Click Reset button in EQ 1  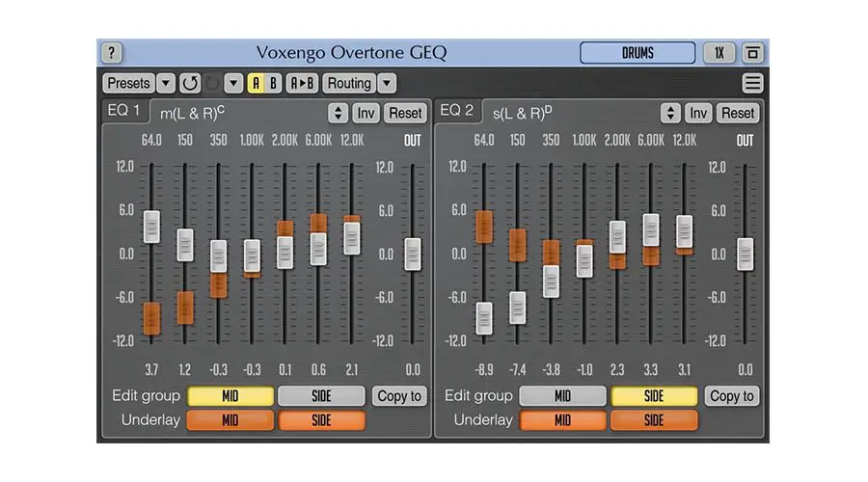(x=405, y=113)
